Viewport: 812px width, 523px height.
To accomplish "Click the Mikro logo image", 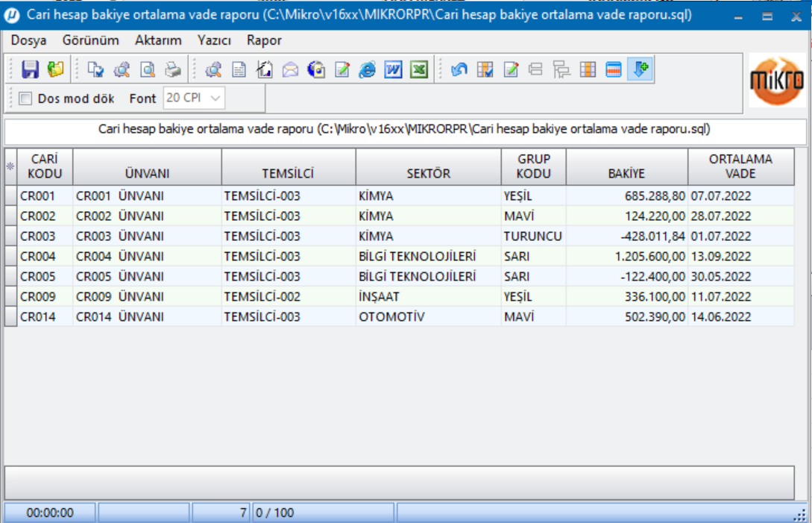I will point(775,80).
